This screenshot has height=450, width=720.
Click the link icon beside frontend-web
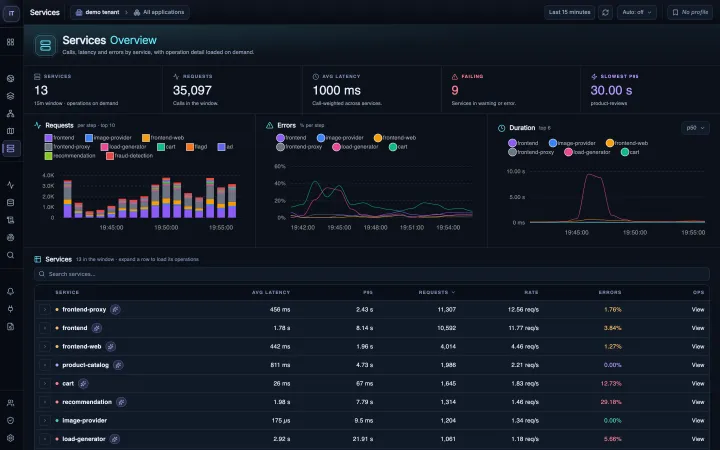pos(110,347)
